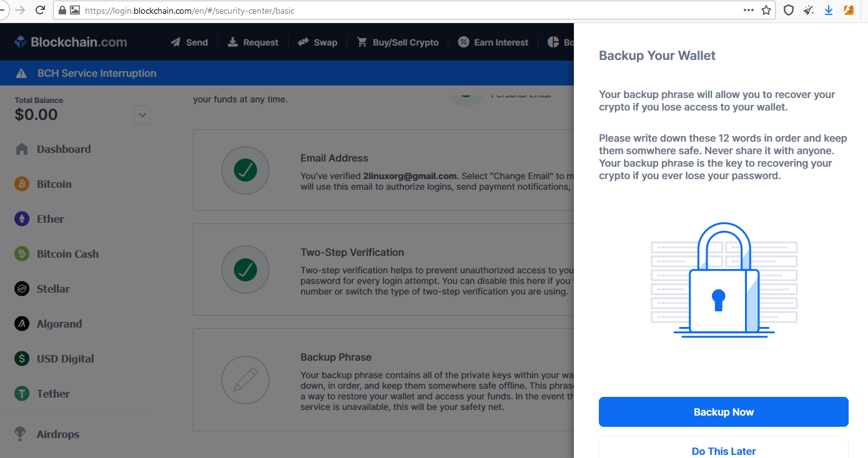Click the paper plane Send icon
The image size is (868, 458).
[x=175, y=42]
